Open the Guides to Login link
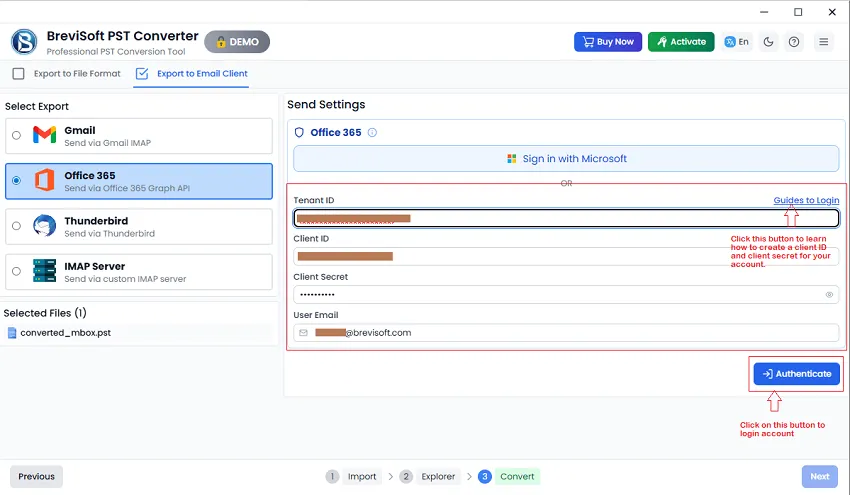This screenshot has width=850, height=495. pyautogui.click(x=806, y=201)
